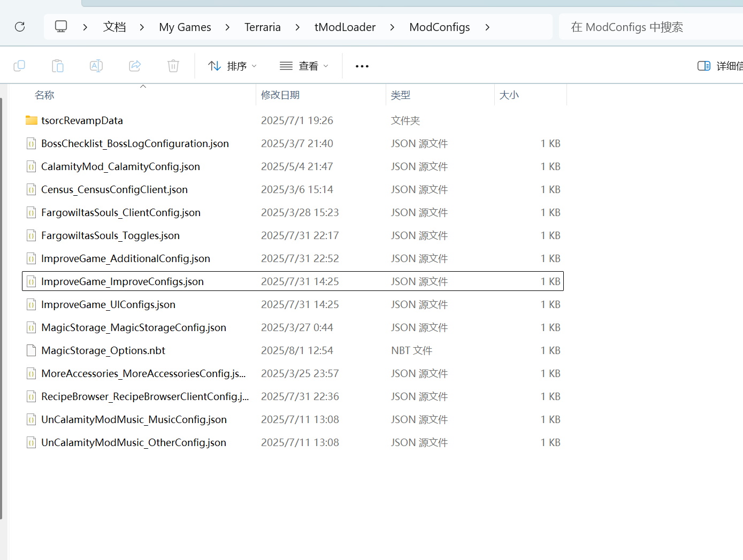The width and height of the screenshot is (743, 560).
Task: Select ImproveGame_ImproveConfigs.json
Action: tap(122, 281)
